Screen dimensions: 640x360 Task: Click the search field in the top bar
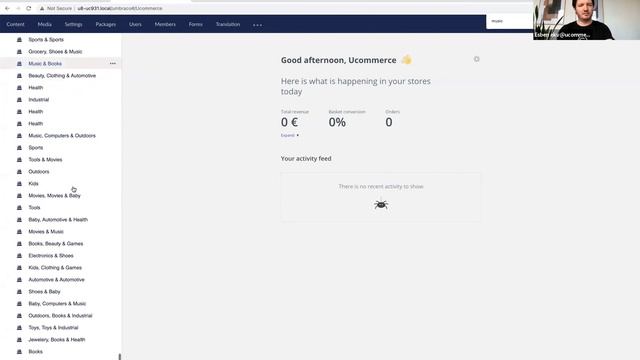pos(509,21)
